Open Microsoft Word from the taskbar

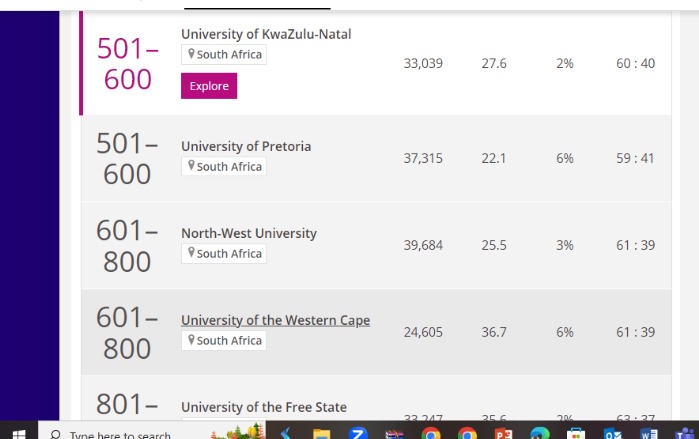[648, 433]
